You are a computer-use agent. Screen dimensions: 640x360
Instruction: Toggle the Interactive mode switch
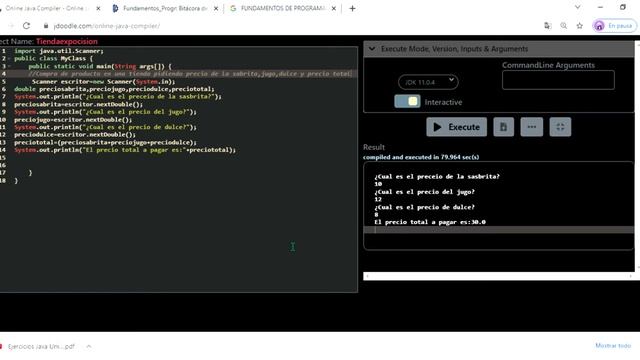pos(407,101)
